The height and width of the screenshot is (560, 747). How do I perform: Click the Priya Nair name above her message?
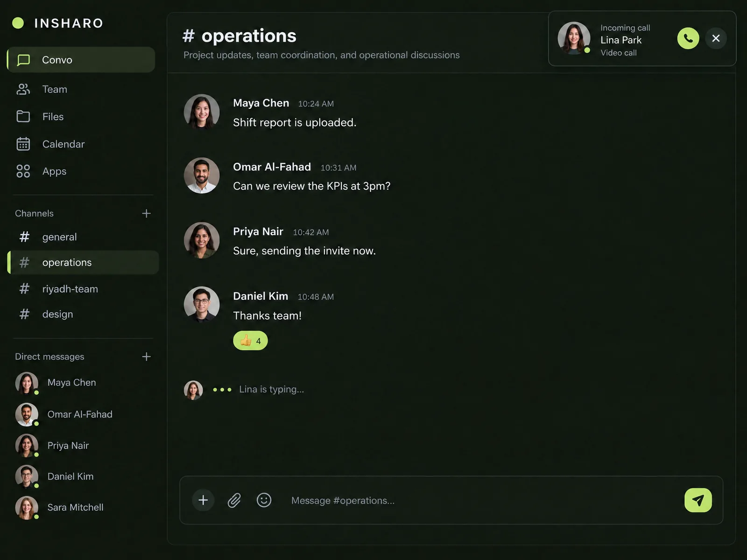[258, 231]
